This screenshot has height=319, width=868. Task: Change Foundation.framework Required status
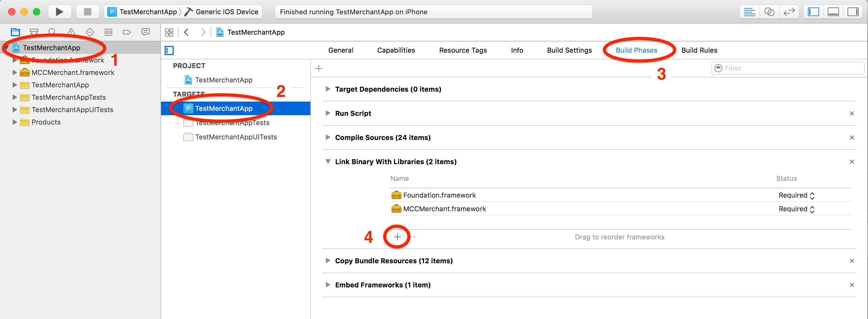click(x=796, y=195)
